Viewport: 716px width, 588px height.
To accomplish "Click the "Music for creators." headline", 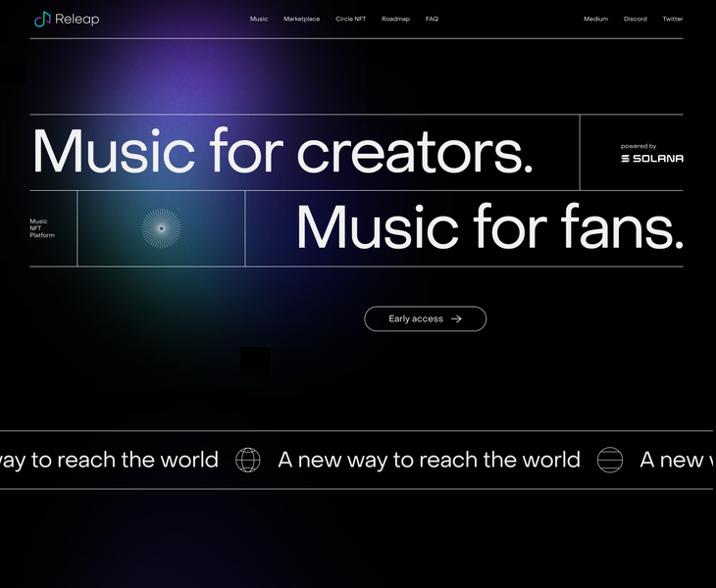I will [282, 151].
